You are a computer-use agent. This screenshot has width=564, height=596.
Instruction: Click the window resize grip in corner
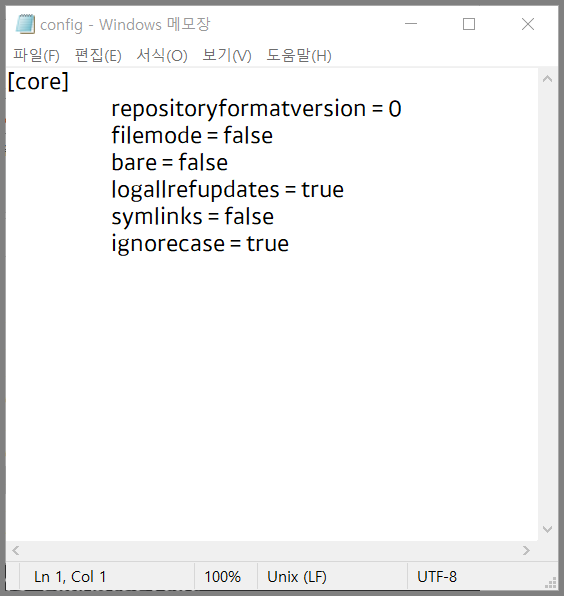point(551,583)
